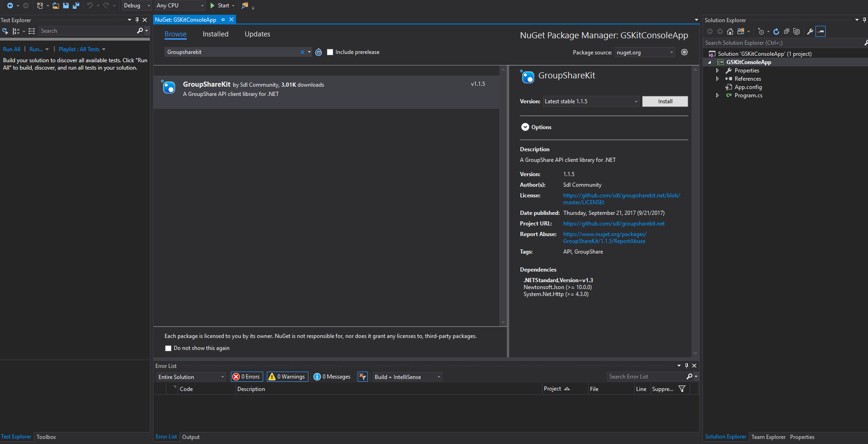The image size is (868, 444).
Task: Select GroupShareKit package in results list
Action: click(x=326, y=92)
